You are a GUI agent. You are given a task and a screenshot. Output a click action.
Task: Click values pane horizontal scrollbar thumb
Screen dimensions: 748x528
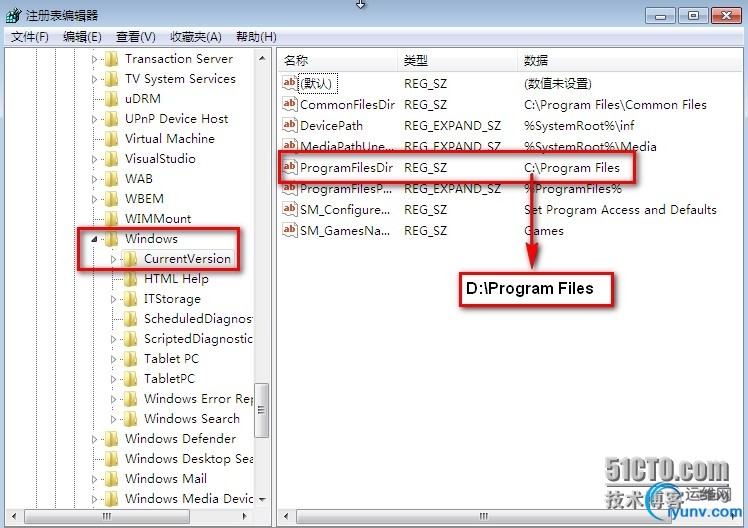(483, 516)
